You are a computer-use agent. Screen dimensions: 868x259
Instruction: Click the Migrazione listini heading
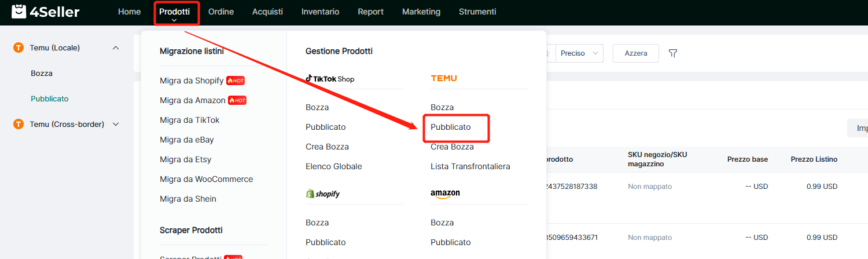click(x=192, y=51)
